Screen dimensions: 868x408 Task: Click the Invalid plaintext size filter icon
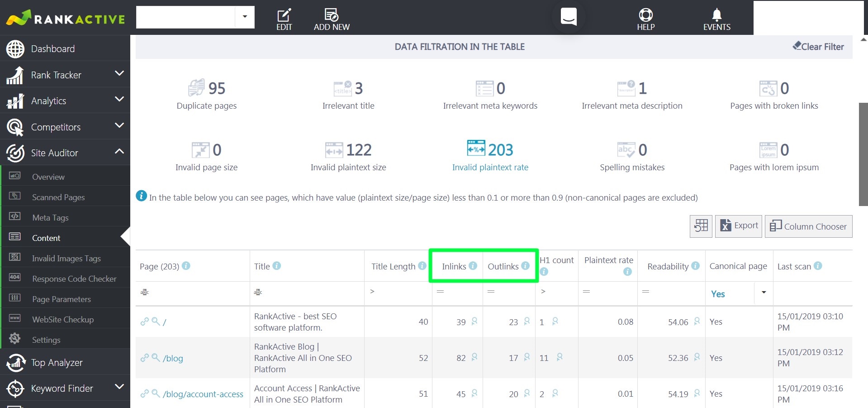(334, 149)
